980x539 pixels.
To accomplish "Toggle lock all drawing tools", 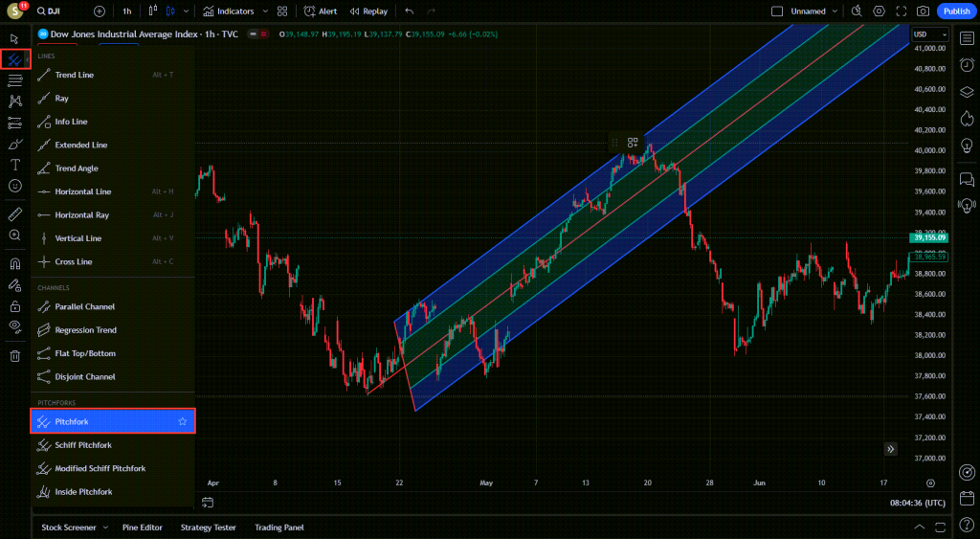I will pos(14,306).
